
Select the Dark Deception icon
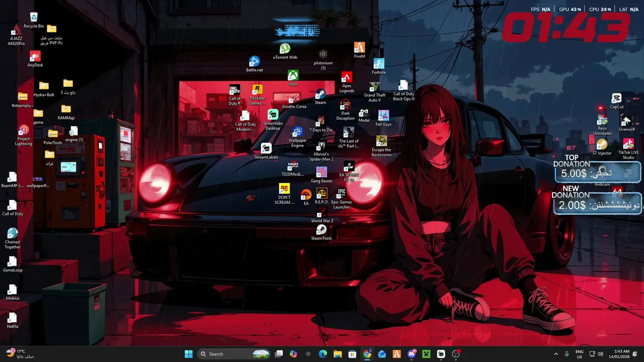tap(345, 110)
